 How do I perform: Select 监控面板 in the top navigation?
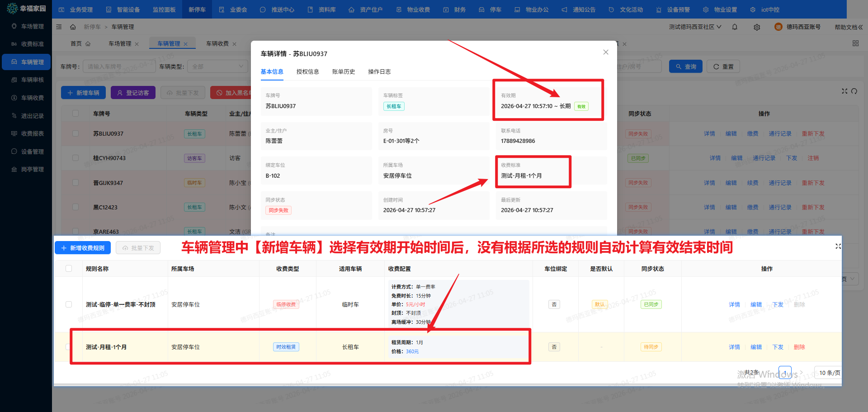tap(164, 9)
